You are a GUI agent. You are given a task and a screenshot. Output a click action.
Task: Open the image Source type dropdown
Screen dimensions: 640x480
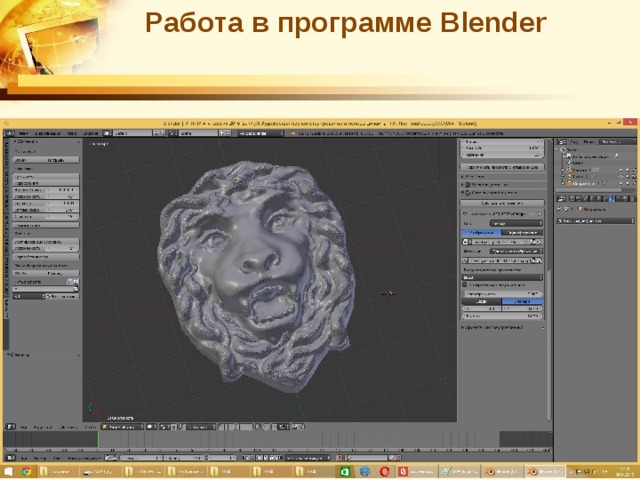coord(517,251)
